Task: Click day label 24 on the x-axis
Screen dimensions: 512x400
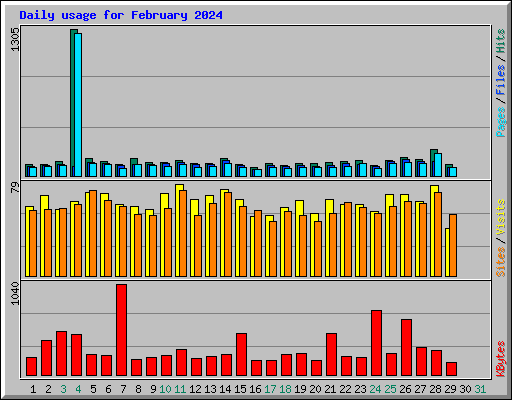Action: pos(375,389)
